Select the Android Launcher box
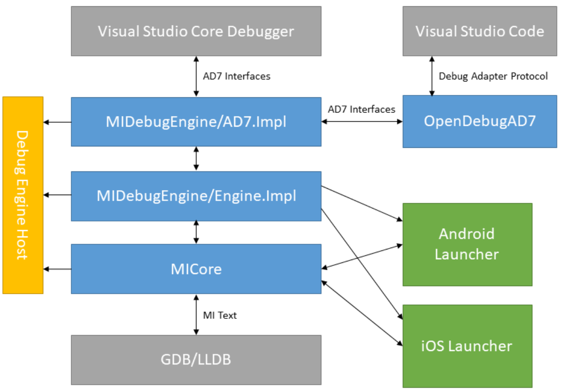Viewport: 566px width, 392px height. 467,244
